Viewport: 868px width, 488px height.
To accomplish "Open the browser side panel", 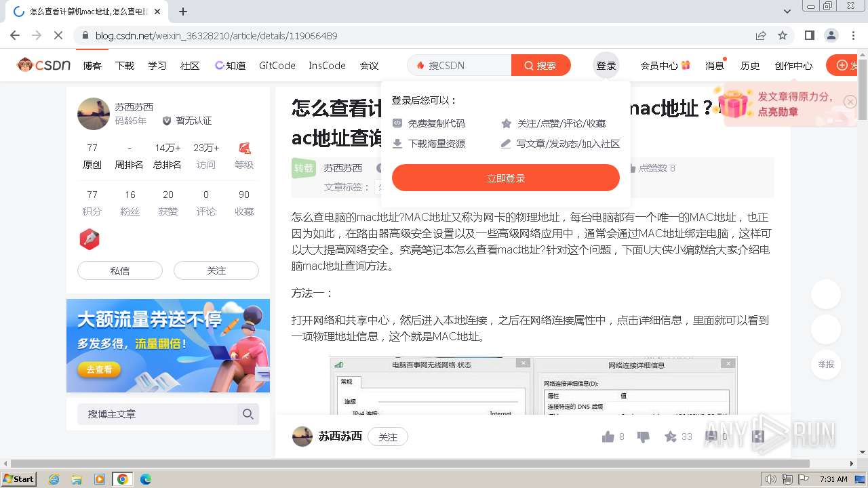I will 809,35.
